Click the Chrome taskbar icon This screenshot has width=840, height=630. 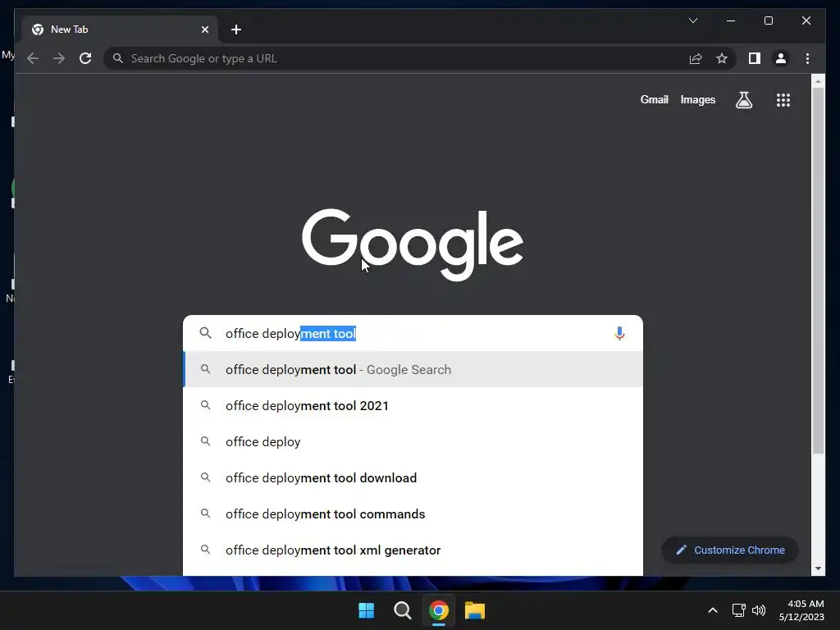coord(438,610)
